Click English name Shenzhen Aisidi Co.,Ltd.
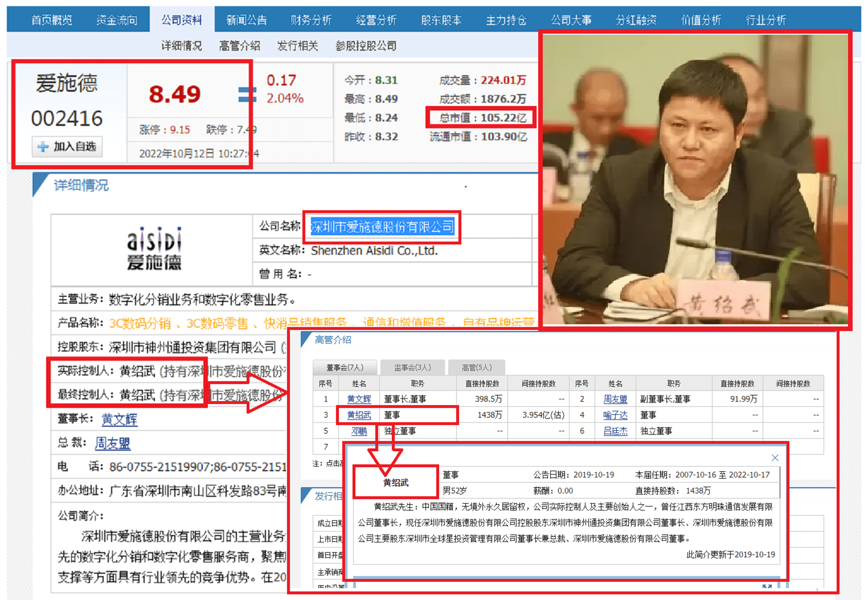Viewport: 868px width, 600px height. (x=374, y=250)
